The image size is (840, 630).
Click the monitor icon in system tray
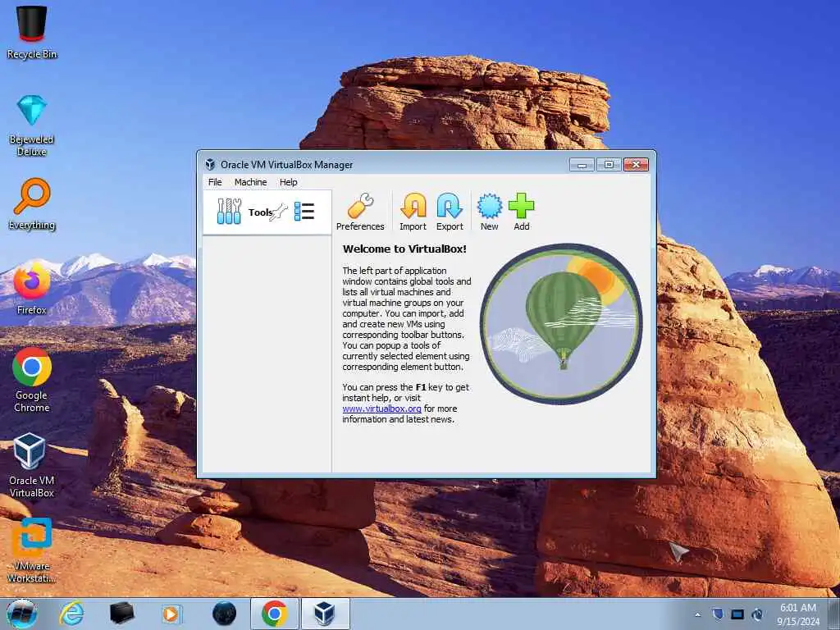[x=737, y=614]
